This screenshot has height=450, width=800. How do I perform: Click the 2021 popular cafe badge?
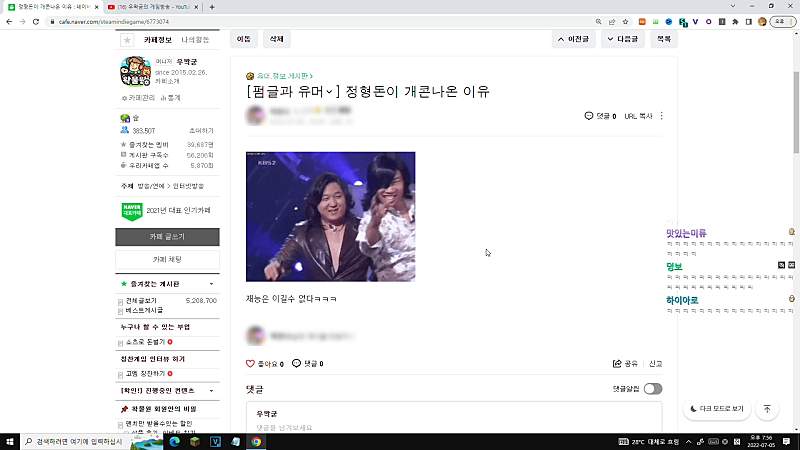click(166, 211)
